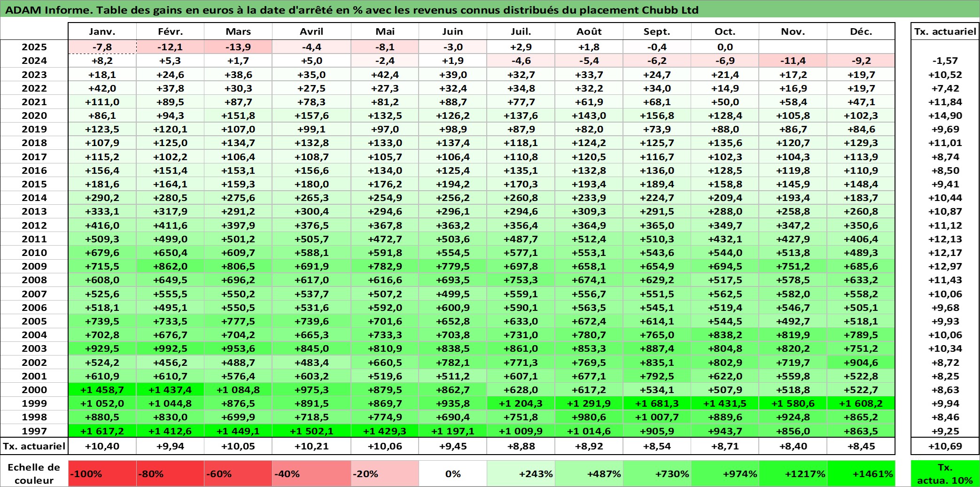Click the +10,69 overall actuarial rate
Viewport: 980px width, 487px height.
[945, 446]
